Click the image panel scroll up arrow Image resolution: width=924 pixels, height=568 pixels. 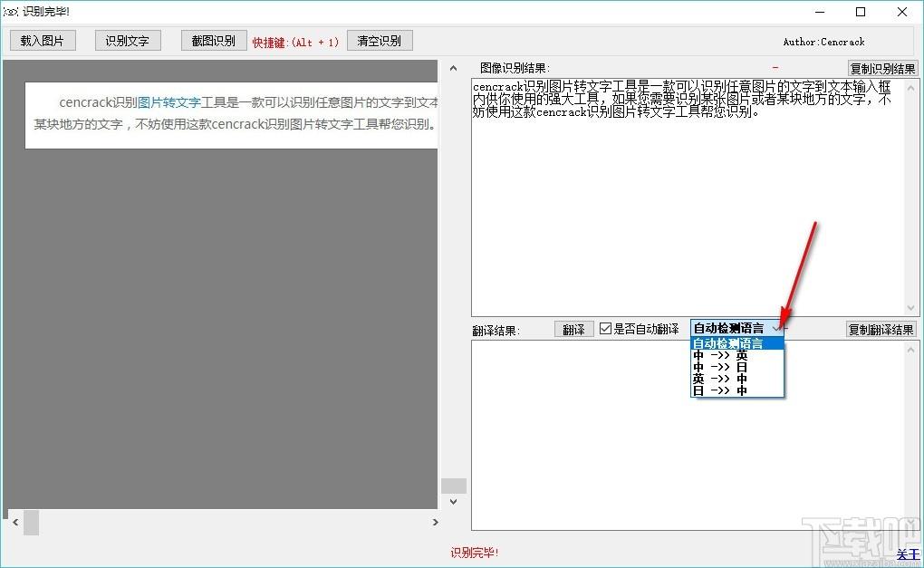[x=453, y=68]
